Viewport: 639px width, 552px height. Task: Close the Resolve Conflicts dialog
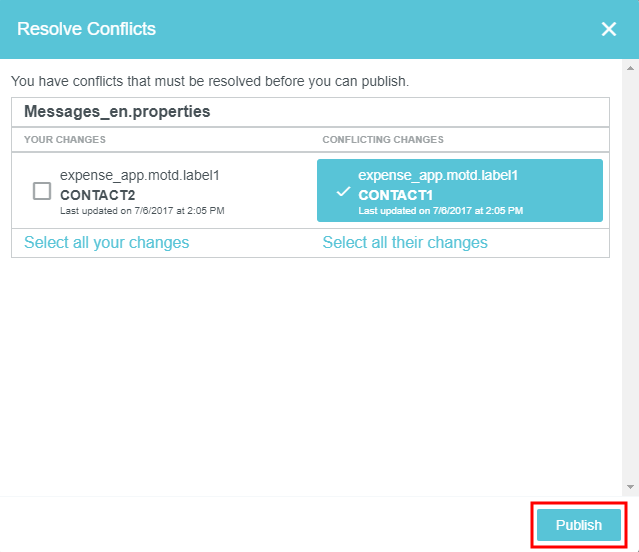(609, 29)
